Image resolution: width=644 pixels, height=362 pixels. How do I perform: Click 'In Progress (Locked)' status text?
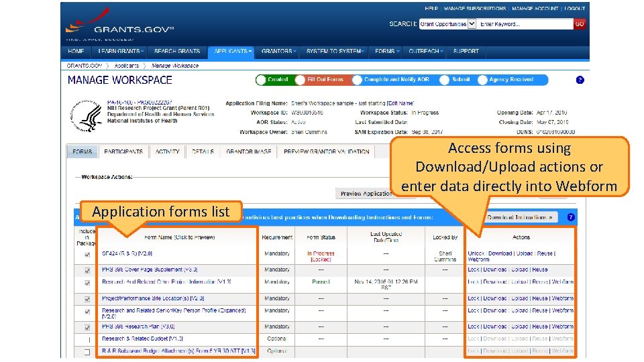pos(321,257)
